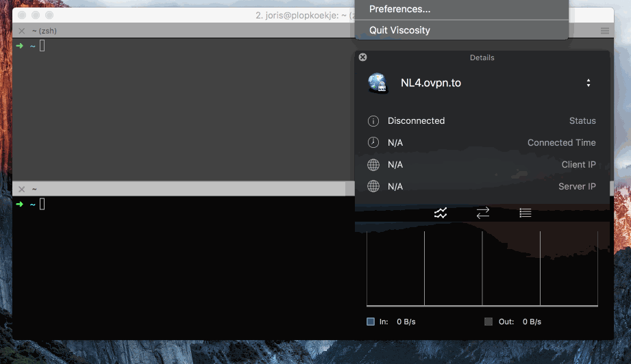Switch to the traffic arrows tab icon
The width and height of the screenshot is (631, 364).
click(x=483, y=213)
